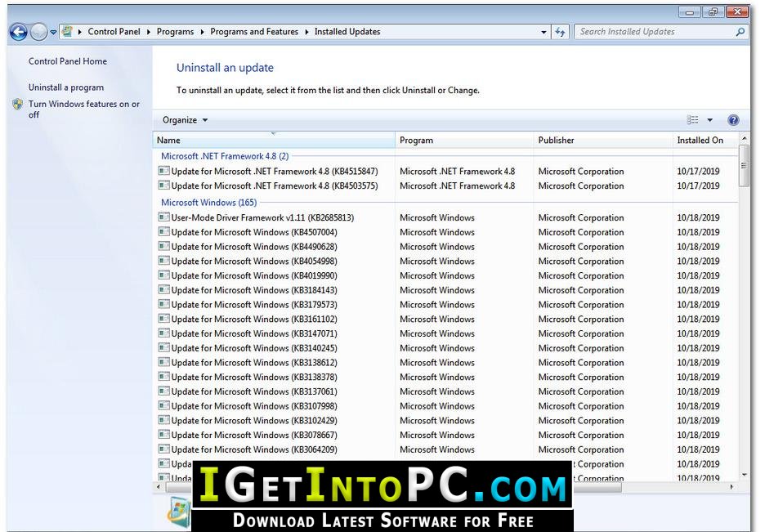This screenshot has height=532, width=765.
Task: Click the icon of update KB3138612
Action: 164,362
